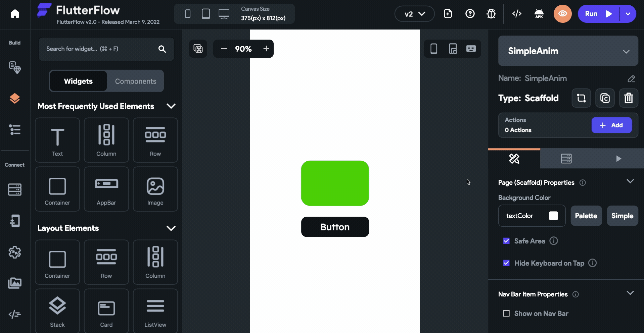644x333 pixels.
Task: Uncheck the Safe Area checkbox
Action: tap(506, 241)
